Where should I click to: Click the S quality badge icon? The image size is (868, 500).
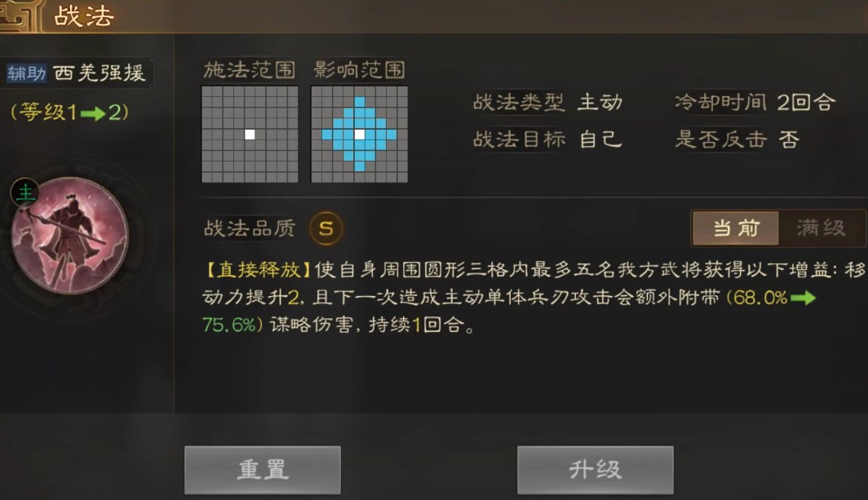point(326,228)
